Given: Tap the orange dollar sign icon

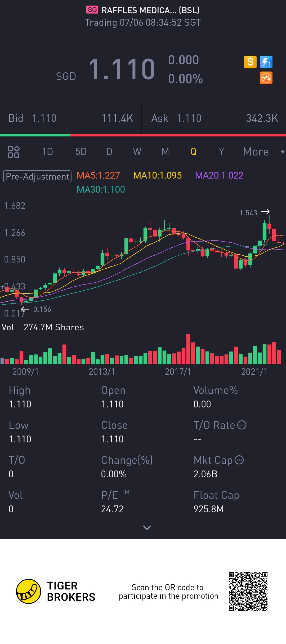Looking at the screenshot, I should click(250, 62).
